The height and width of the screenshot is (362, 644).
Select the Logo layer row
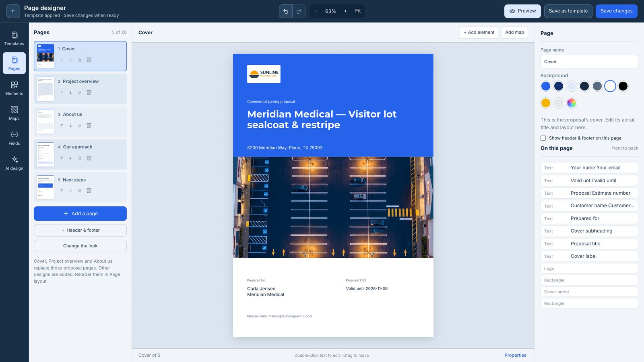(x=589, y=269)
